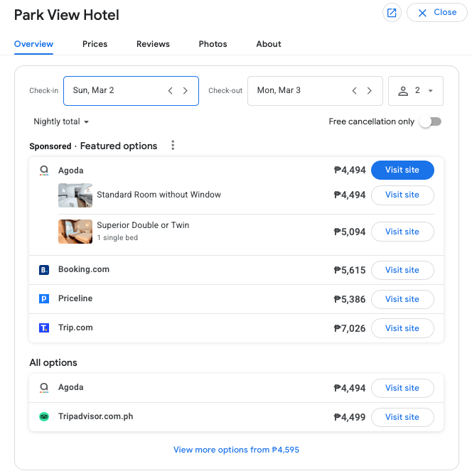Select the About tab

point(269,44)
